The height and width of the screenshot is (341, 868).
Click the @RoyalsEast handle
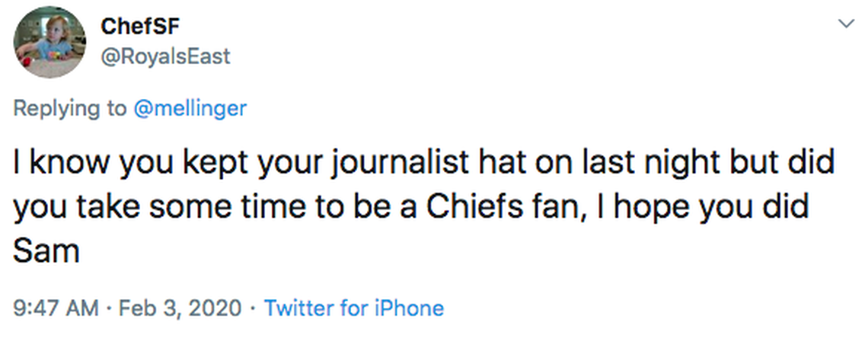tap(165, 56)
